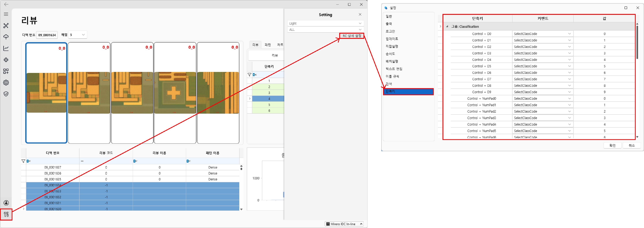Click the 디펙 번호 input field
Viewport: 644px width, 228px height.
(x=47, y=35)
